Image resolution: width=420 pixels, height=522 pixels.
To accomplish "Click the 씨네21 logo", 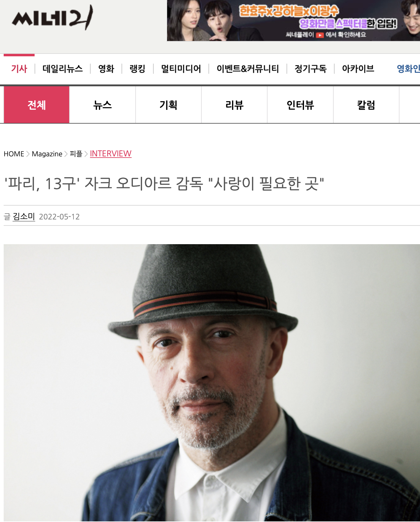I will (52, 17).
